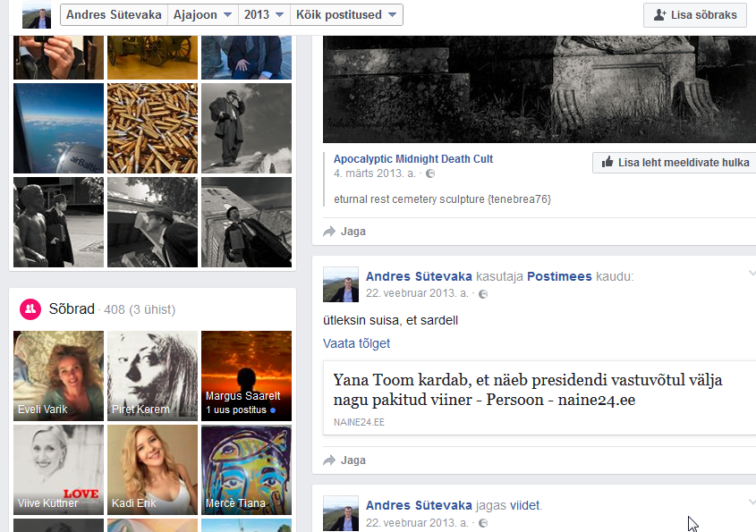
Task: Open Mercè Tiana friend thumbnail
Action: (x=246, y=469)
